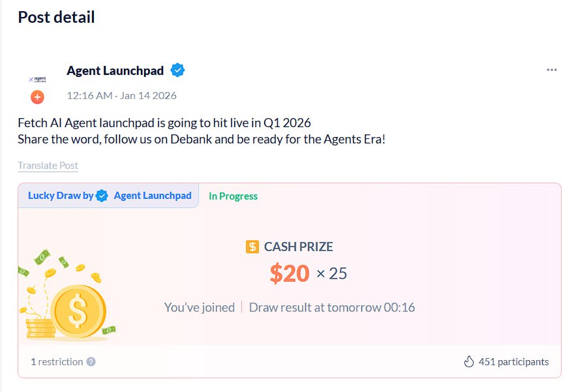
Task: Click the flame icon beside the participants count
Action: 468,361
